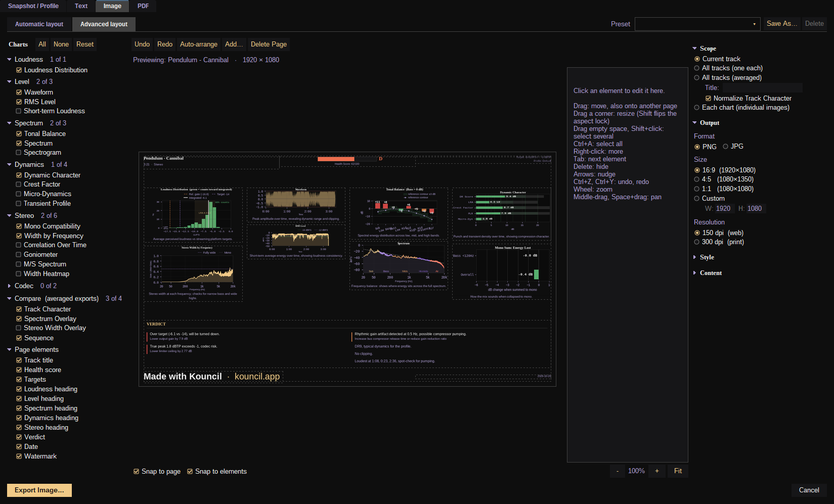This screenshot has width=834, height=504.
Task: Click Export Image… button
Action: tap(39, 490)
